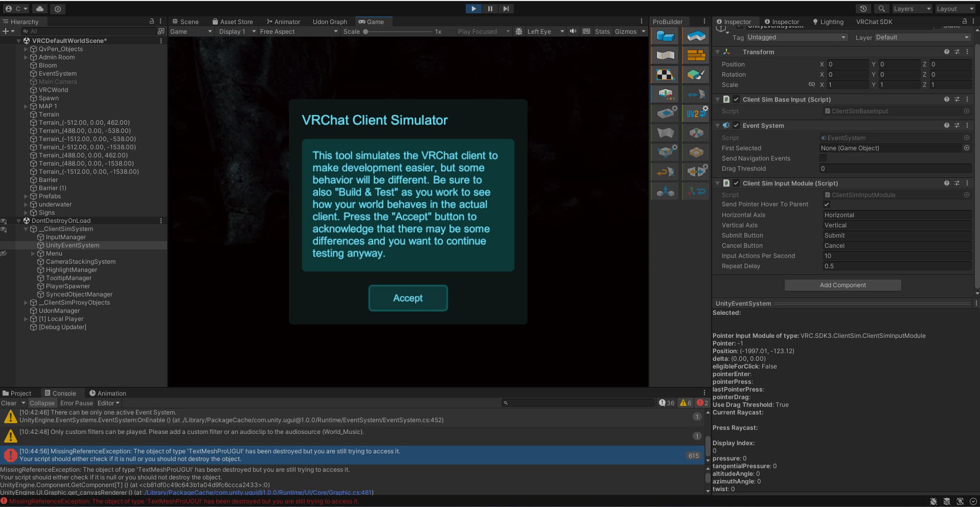The image size is (980, 507).
Task: Click ProBuilder UV2 generate icon
Action: 696,113
